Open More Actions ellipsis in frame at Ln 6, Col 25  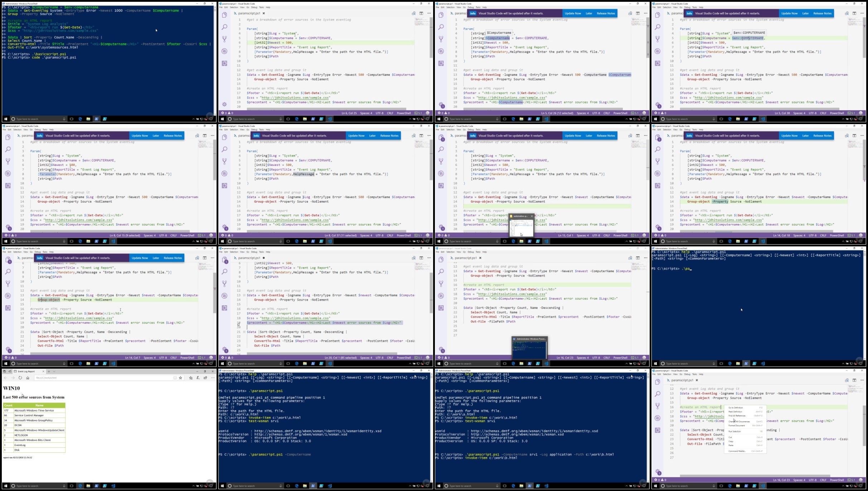pyautogui.click(x=429, y=13)
